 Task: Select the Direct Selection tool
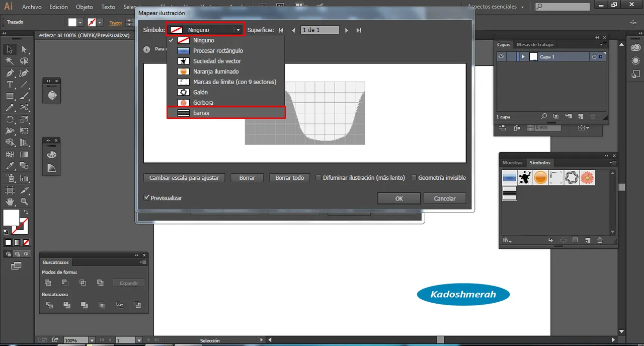(x=24, y=49)
